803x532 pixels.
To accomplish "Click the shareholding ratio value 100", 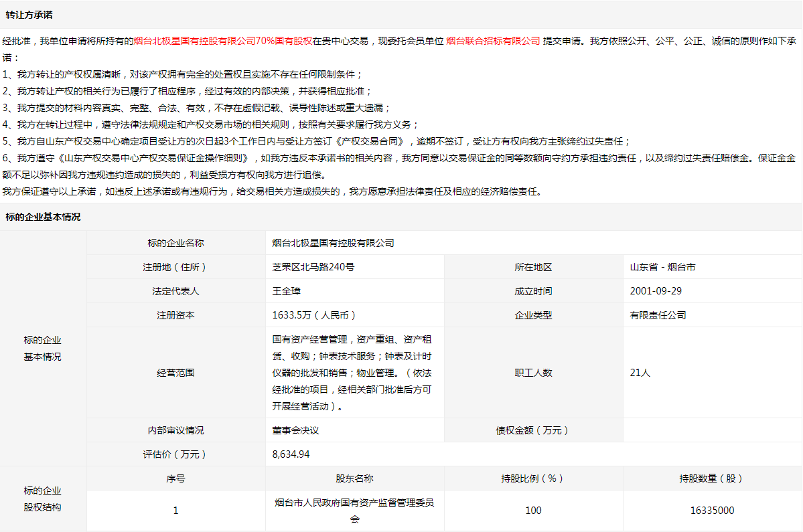I will [533, 511].
